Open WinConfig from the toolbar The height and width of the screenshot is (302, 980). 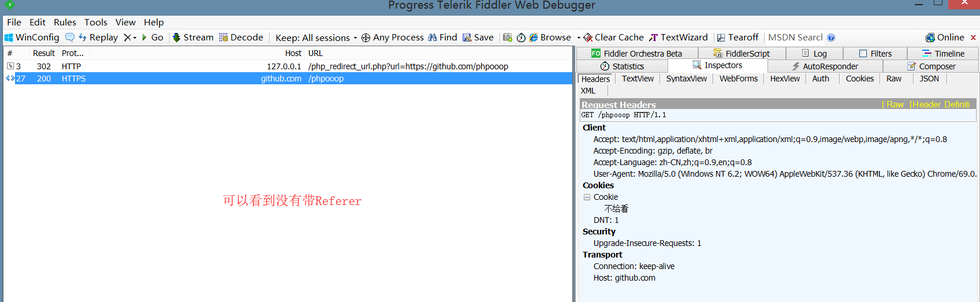[32, 38]
